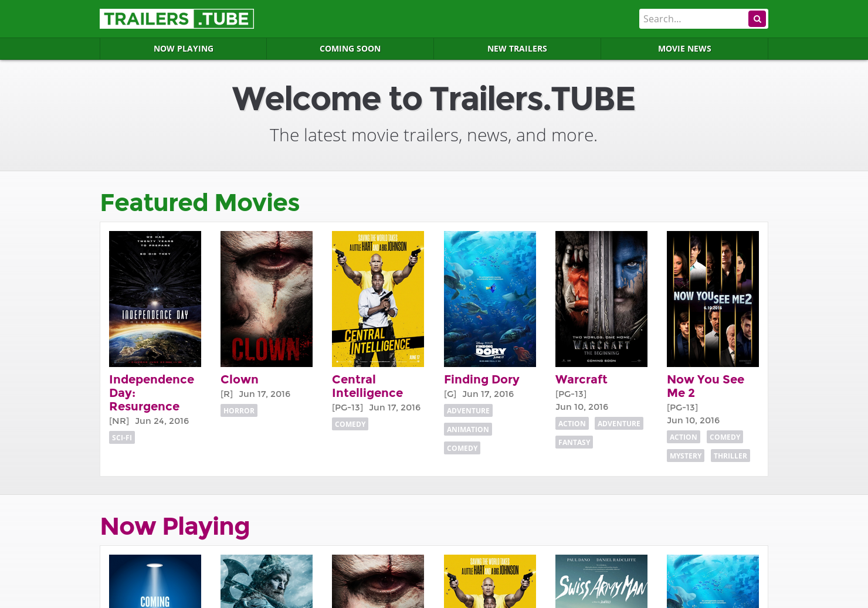Navigate to New Trailers

point(517,49)
